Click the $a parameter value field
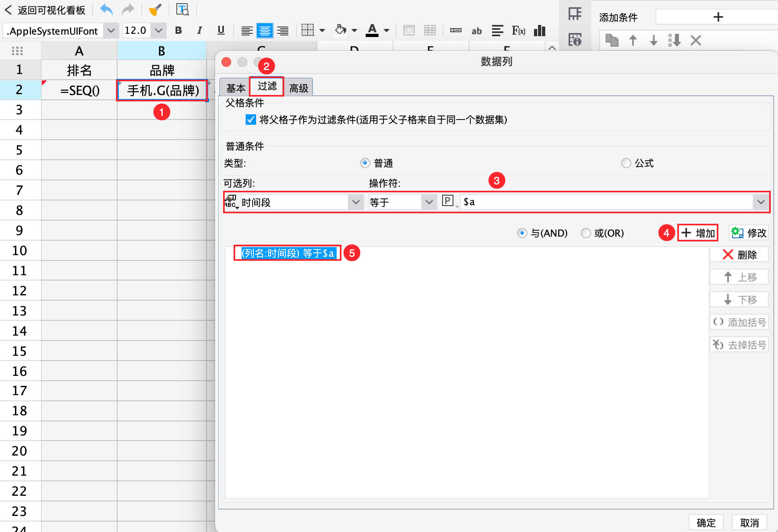Viewport: 778px width, 532px height. click(x=604, y=202)
